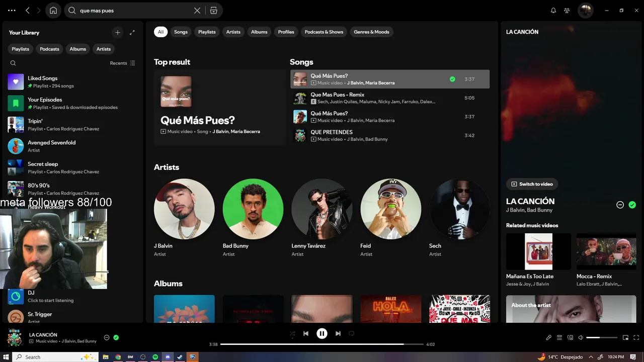Skip to the next track
Viewport: 644px width, 362px height.
pos(338,333)
